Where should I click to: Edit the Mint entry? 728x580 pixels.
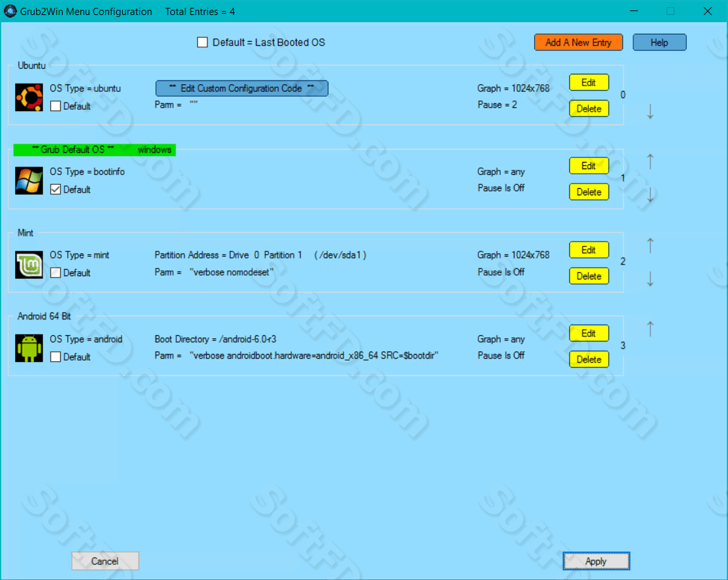pyautogui.click(x=589, y=250)
